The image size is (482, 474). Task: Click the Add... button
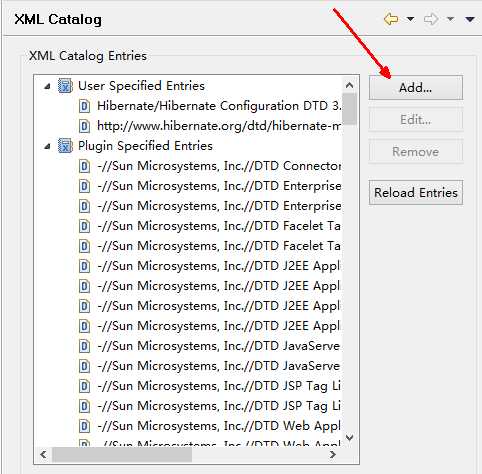416,88
